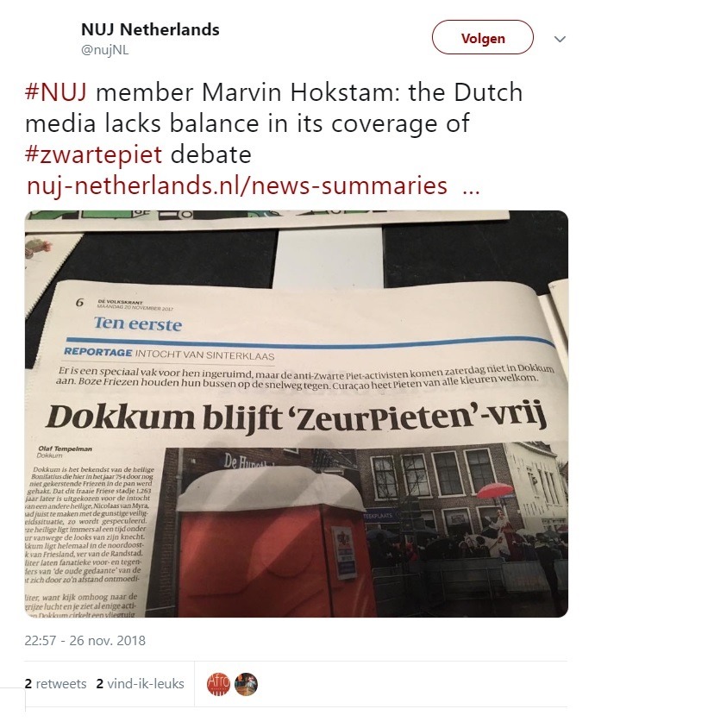Click the Olaf Tempelman byline in the photo
The image size is (714, 728).
[65, 449]
